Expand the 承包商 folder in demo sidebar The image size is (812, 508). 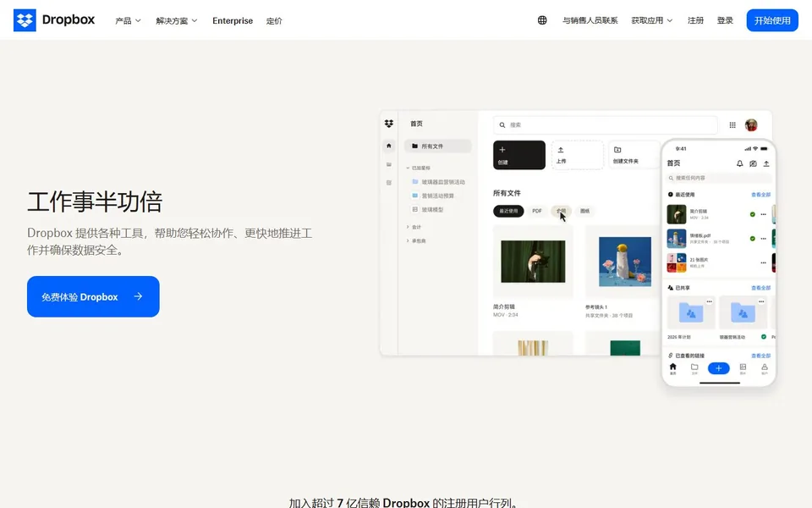pyautogui.click(x=408, y=241)
